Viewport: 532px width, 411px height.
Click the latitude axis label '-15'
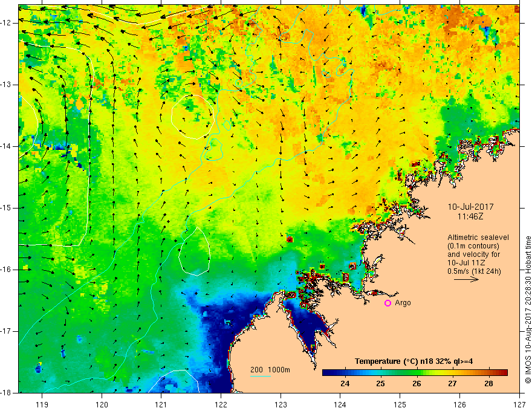tap(7, 208)
